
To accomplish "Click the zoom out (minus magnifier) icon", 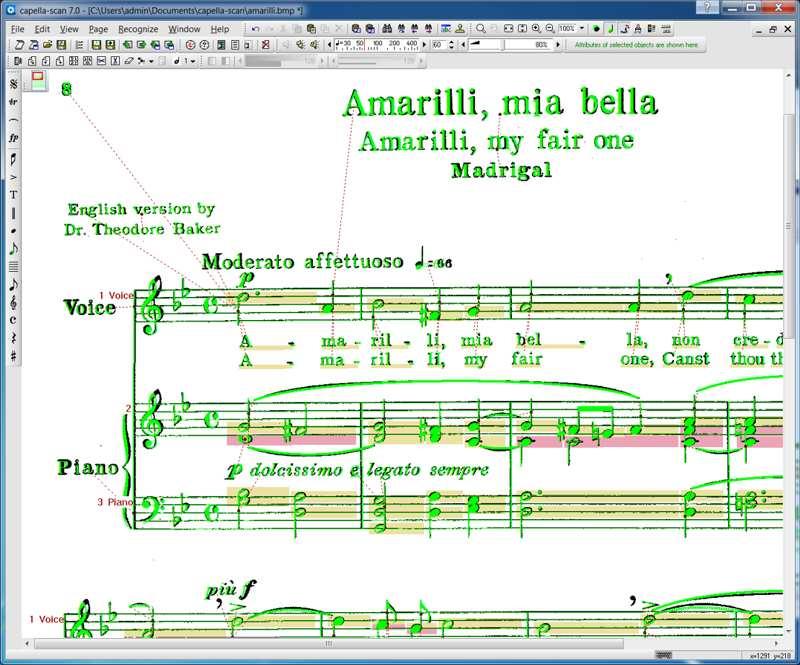I will pyautogui.click(x=550, y=29).
